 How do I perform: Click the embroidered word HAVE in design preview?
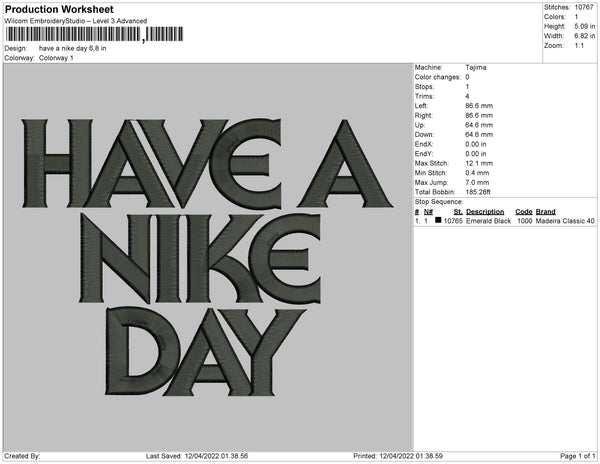[x=152, y=163]
